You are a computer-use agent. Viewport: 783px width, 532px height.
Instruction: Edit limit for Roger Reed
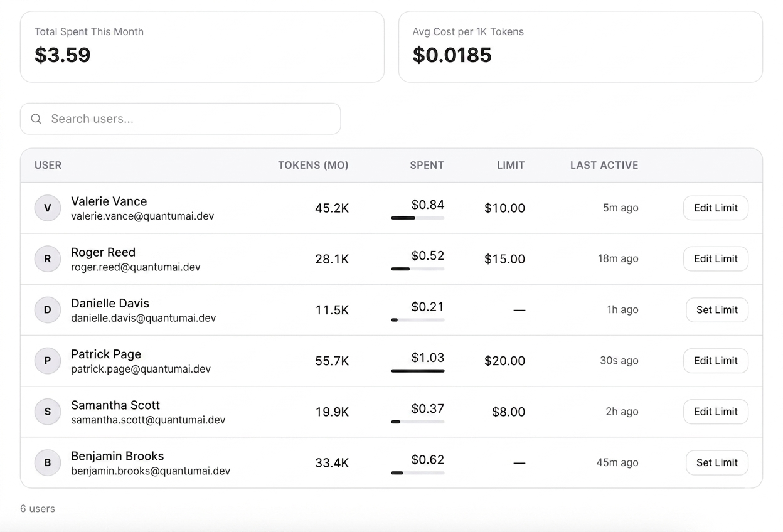[716, 258]
